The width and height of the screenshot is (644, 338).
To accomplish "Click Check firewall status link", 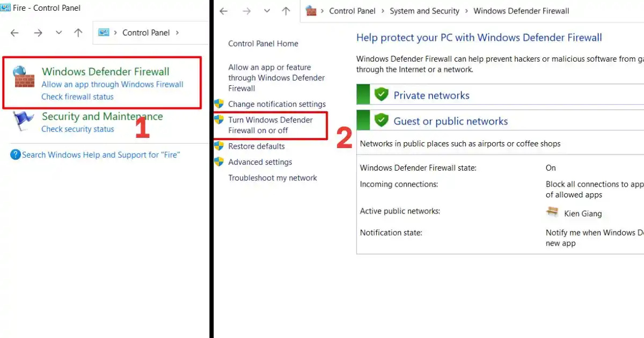I will pos(77,97).
